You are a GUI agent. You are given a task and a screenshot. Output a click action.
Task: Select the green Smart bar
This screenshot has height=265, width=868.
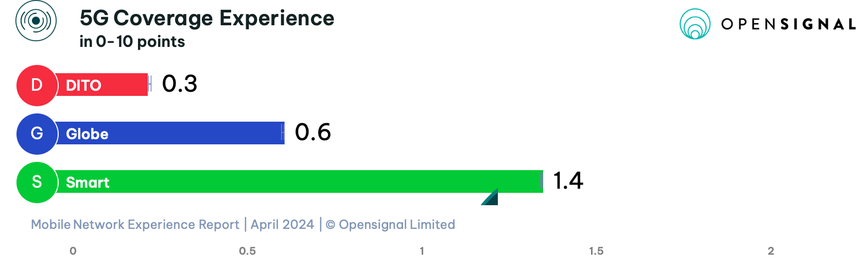(299, 181)
